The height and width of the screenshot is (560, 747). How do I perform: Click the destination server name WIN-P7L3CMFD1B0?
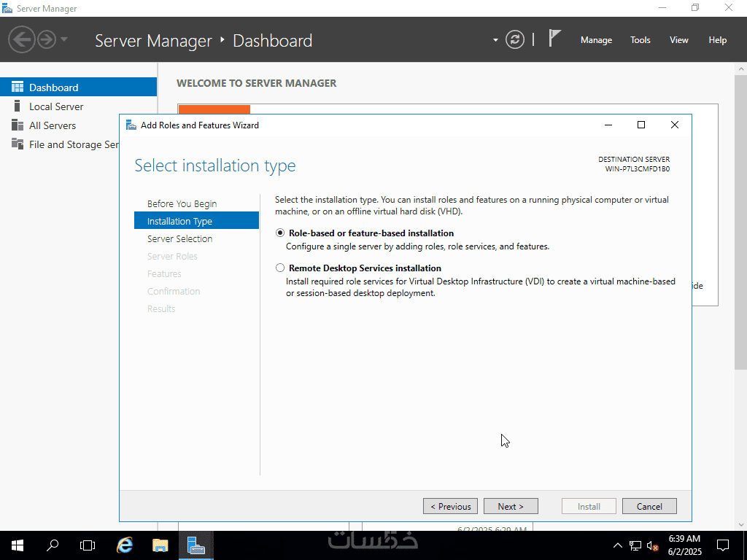[637, 169]
